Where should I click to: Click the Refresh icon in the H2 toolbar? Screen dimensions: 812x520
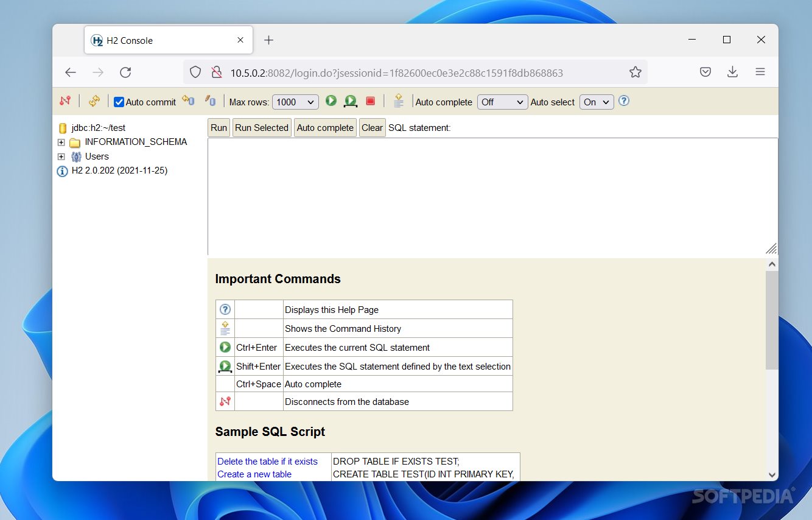click(x=94, y=101)
